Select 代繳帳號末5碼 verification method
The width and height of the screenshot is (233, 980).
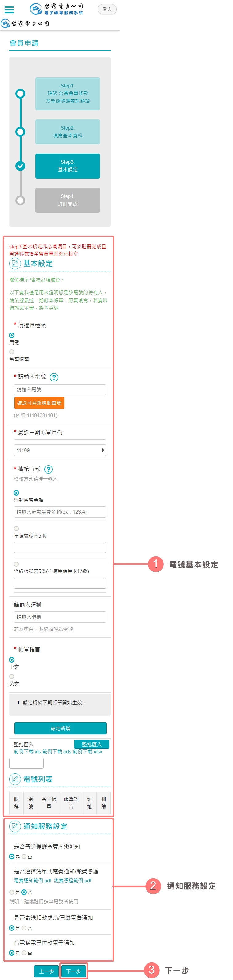[x=16, y=564]
